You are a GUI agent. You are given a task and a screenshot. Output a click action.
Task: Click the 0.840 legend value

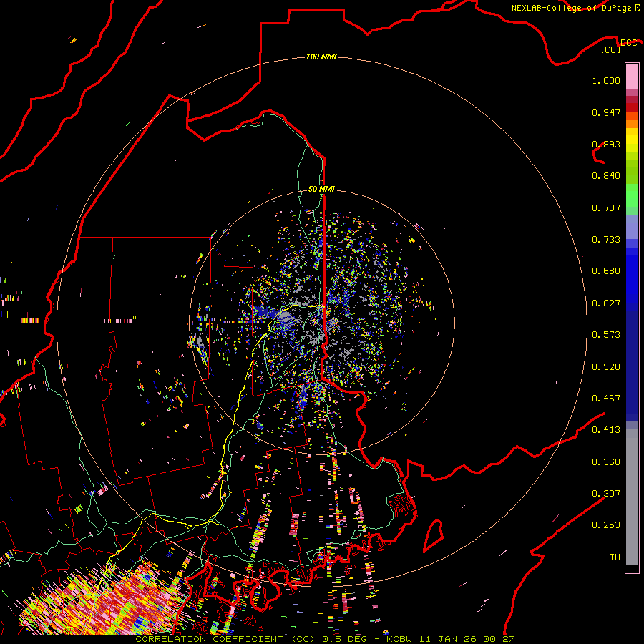tap(606, 176)
